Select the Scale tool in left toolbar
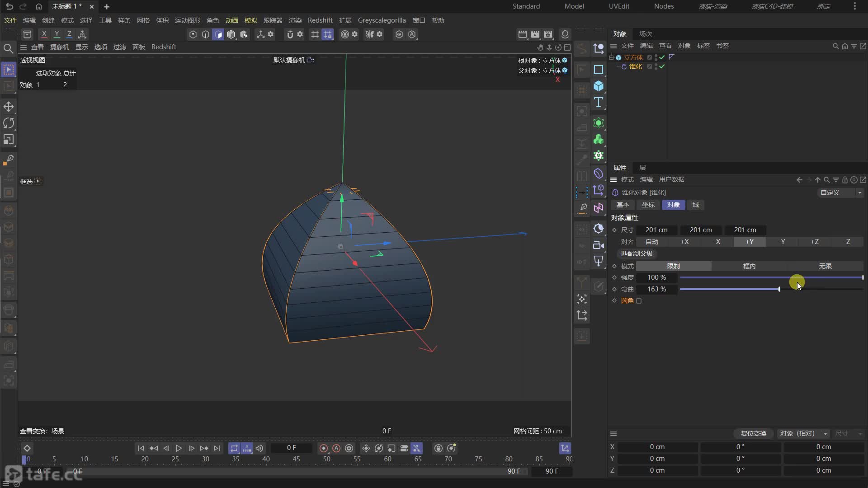Viewport: 868px width, 488px height. [9, 140]
